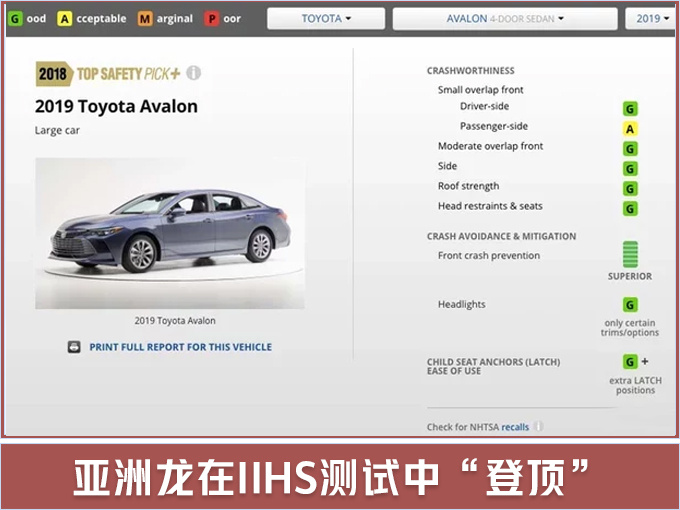Click the '2019 Toyota Avalon' page title
Image resolution: width=680 pixels, height=510 pixels.
[116, 106]
